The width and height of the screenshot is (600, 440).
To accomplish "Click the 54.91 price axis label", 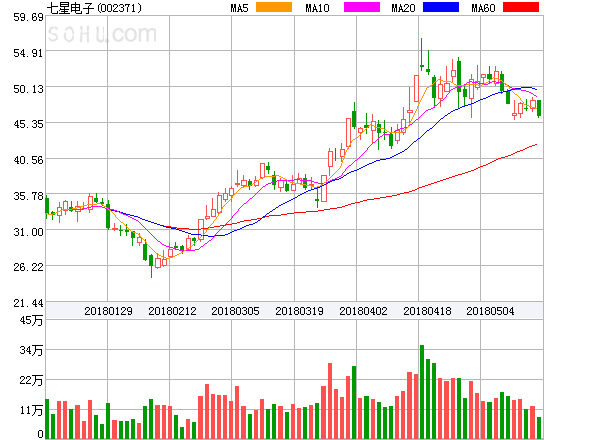I will 28,53.
